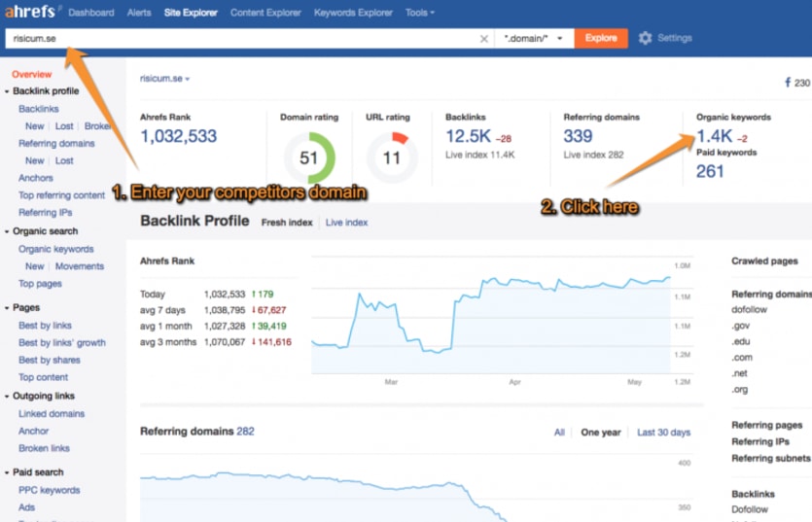This screenshot has width=812, height=522.
Task: Clear the domain search field with X
Action: (x=484, y=39)
